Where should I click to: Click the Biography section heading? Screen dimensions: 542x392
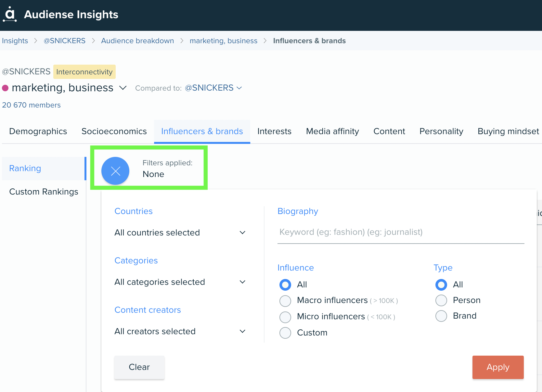(298, 211)
